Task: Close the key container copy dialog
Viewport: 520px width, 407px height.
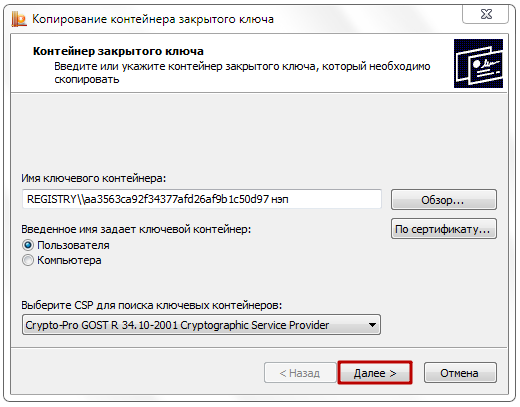Action: pyautogui.click(x=486, y=14)
